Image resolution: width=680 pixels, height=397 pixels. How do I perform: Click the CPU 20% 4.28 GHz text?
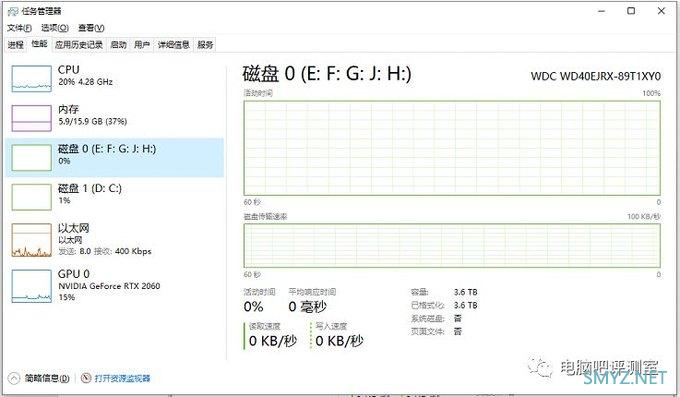coord(85,82)
